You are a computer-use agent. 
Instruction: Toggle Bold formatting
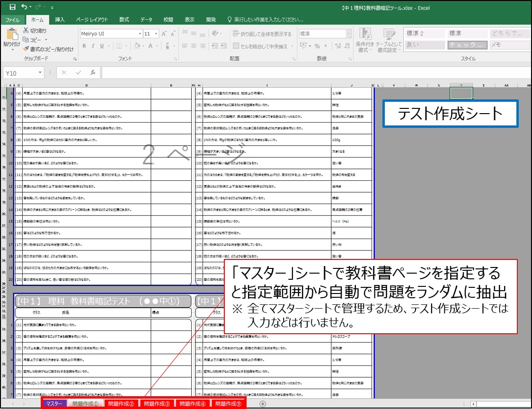pos(84,46)
